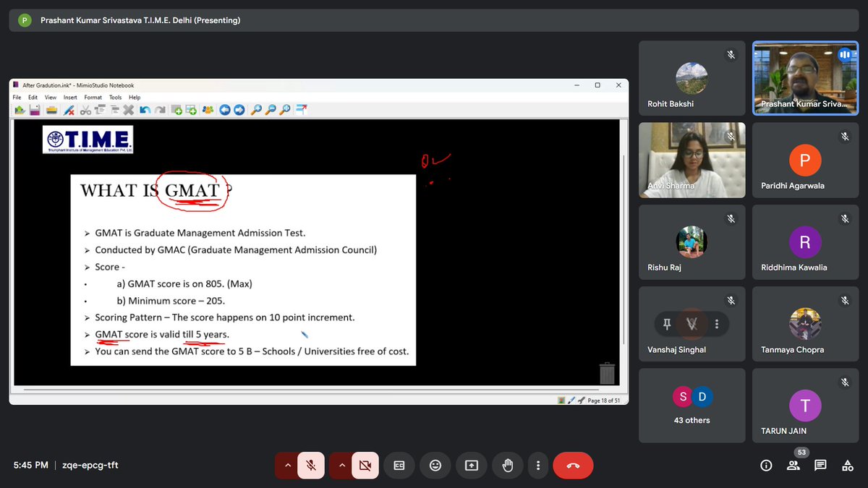
Task: Select Tanmaya Chopra participant tile
Action: coord(805,324)
